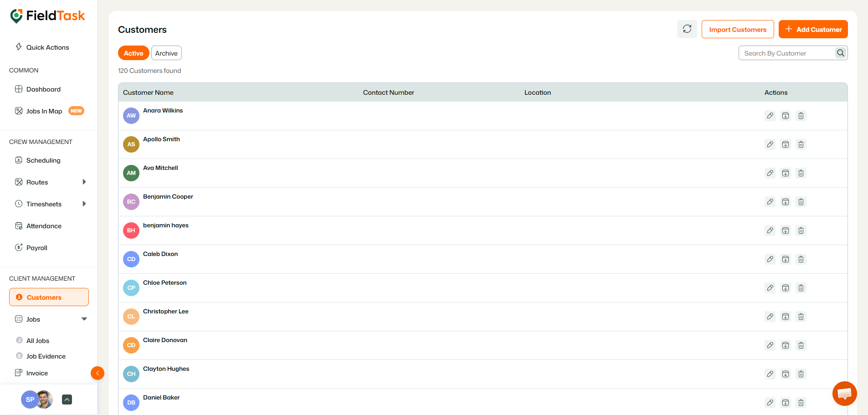868x415 pixels.
Task: Switch to the Archive tab
Action: click(x=166, y=53)
